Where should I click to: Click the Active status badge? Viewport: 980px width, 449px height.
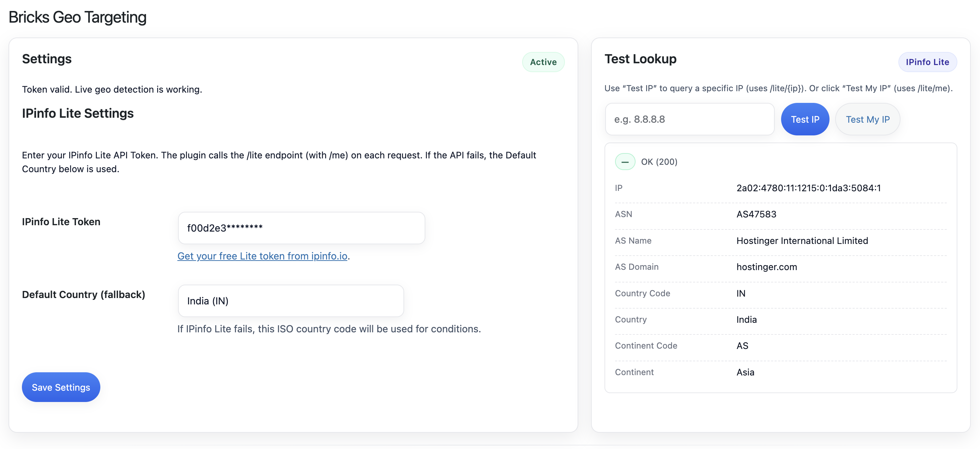pos(543,62)
